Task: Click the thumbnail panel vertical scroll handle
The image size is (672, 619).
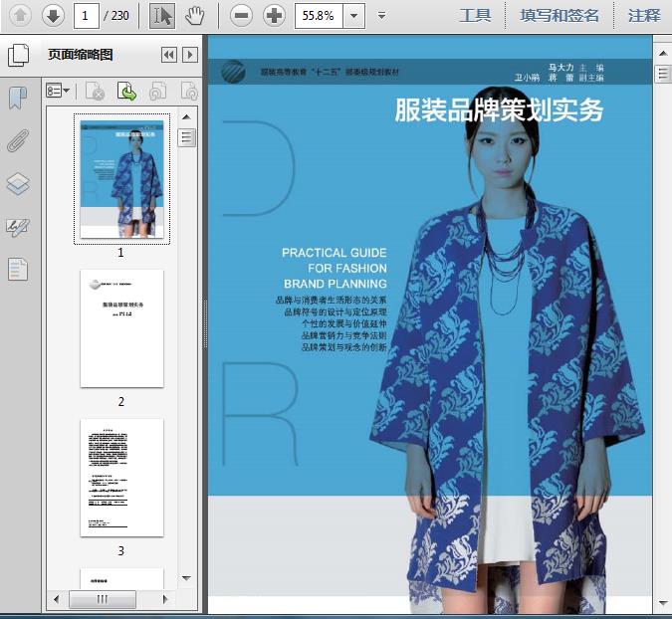Action: (186, 138)
